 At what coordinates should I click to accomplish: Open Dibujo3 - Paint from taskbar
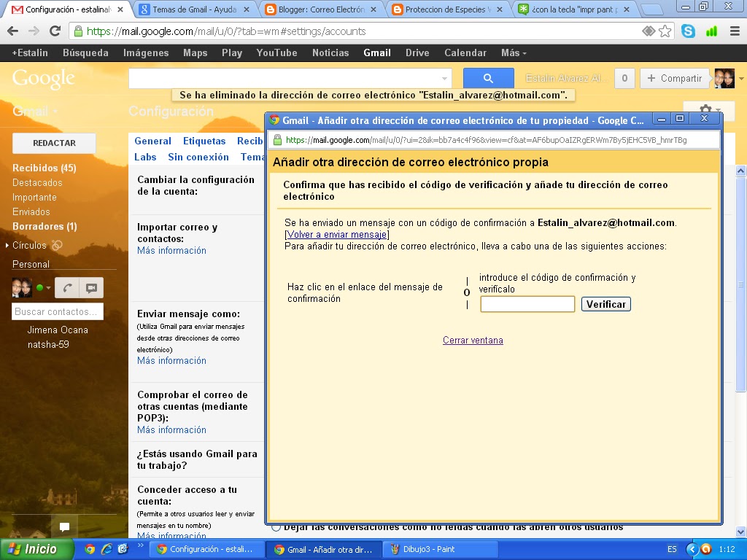(440, 549)
